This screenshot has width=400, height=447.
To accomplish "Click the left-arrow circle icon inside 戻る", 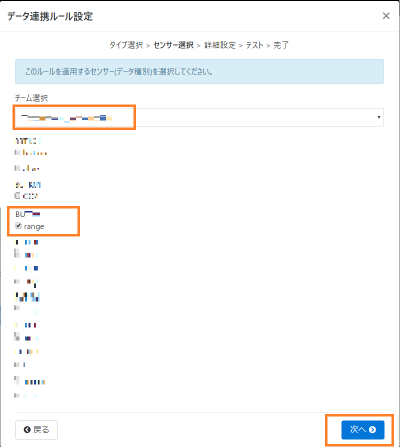I will pyautogui.click(x=27, y=430).
